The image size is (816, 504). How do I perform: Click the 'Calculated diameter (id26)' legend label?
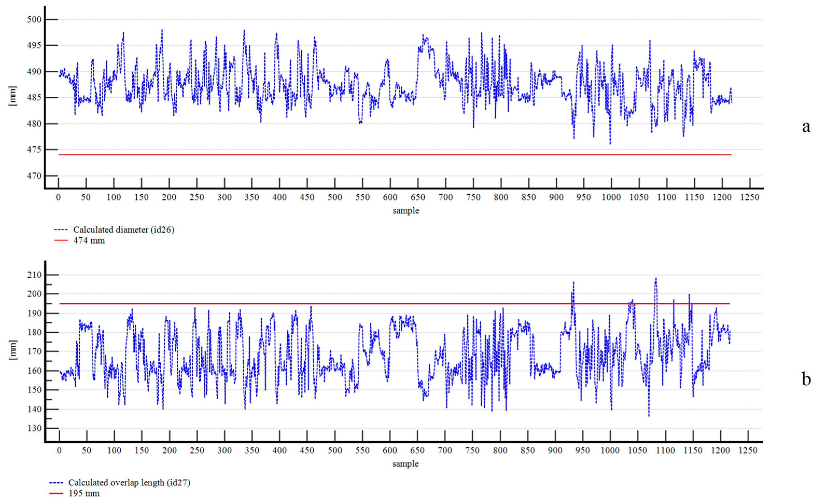124,230
